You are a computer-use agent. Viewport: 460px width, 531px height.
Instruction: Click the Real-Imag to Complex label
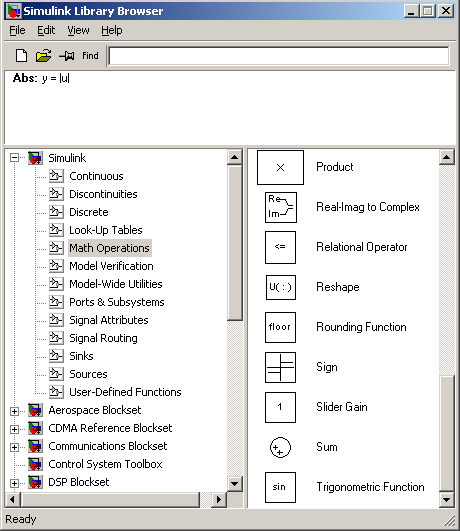368,207
